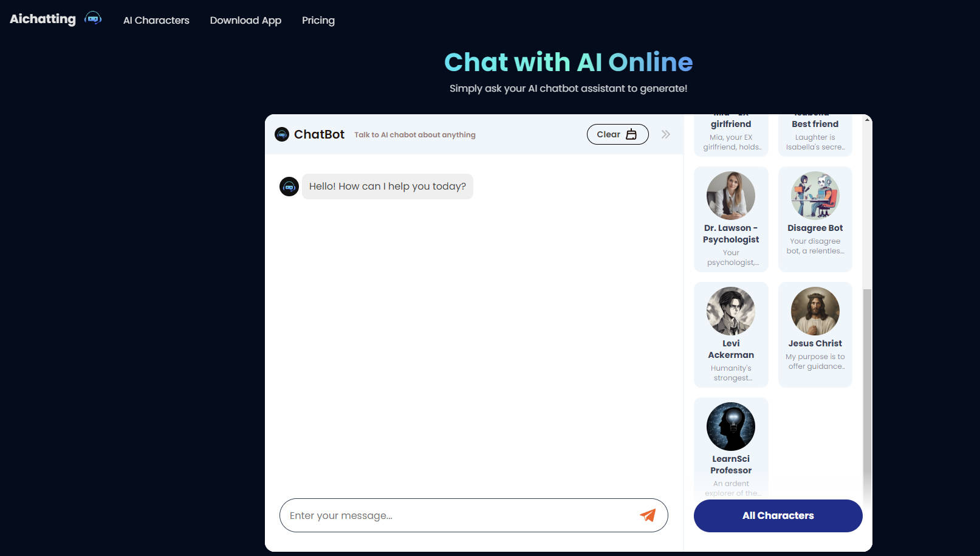This screenshot has width=980, height=556.
Task: Open All Characters list
Action: click(x=778, y=516)
